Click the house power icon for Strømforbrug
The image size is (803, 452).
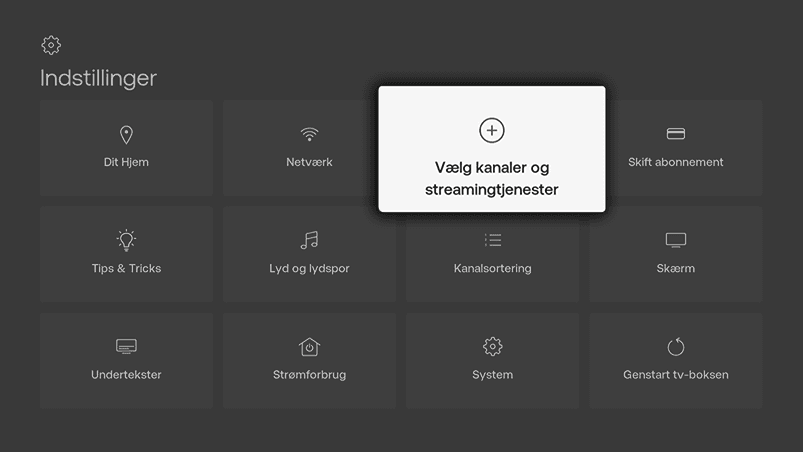pos(309,347)
